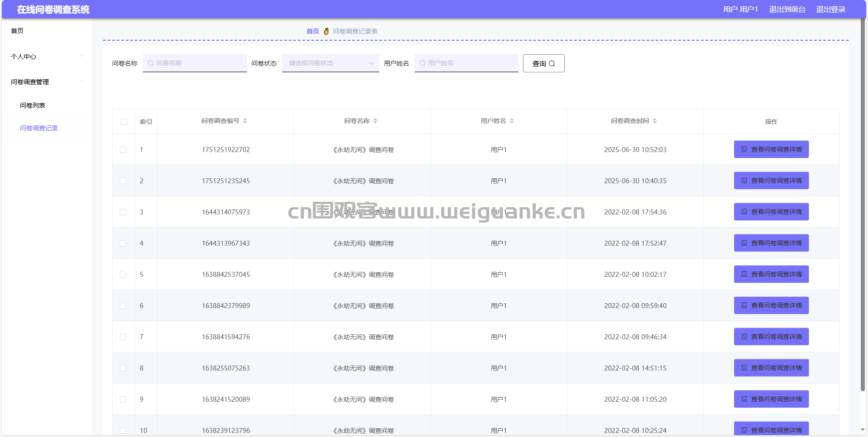Sort by 问卷名称 column arrows

(375, 121)
